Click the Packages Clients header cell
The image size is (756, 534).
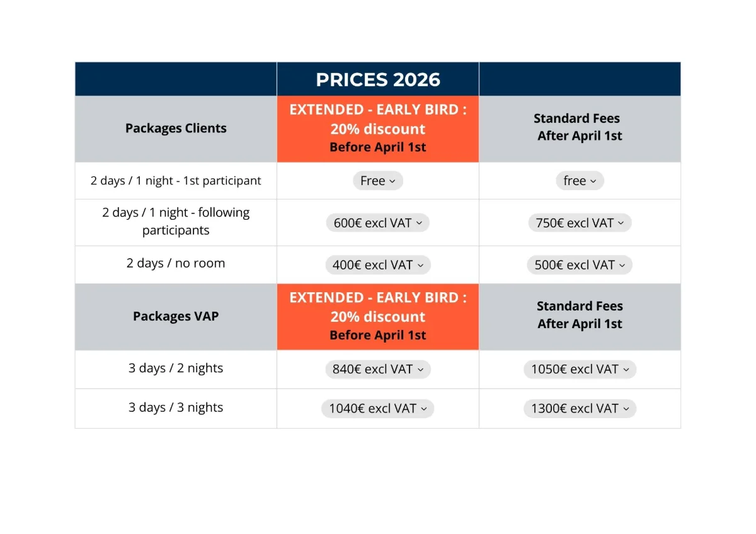point(176,129)
